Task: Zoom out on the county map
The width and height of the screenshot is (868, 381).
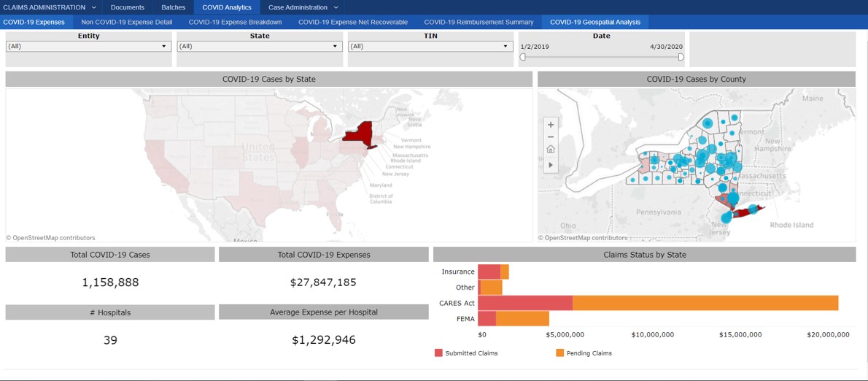Action: click(550, 136)
